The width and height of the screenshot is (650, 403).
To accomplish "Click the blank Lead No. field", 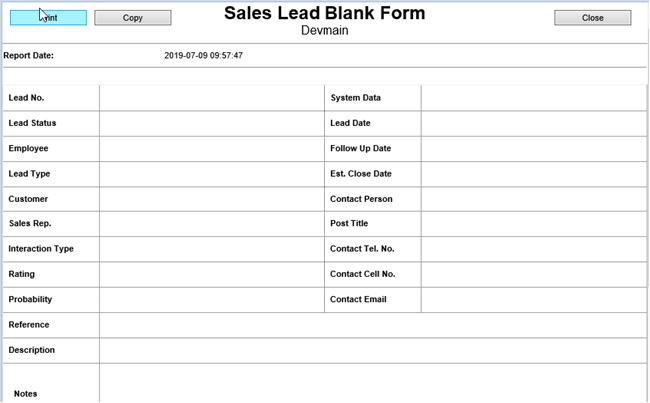I will pos(211,98).
